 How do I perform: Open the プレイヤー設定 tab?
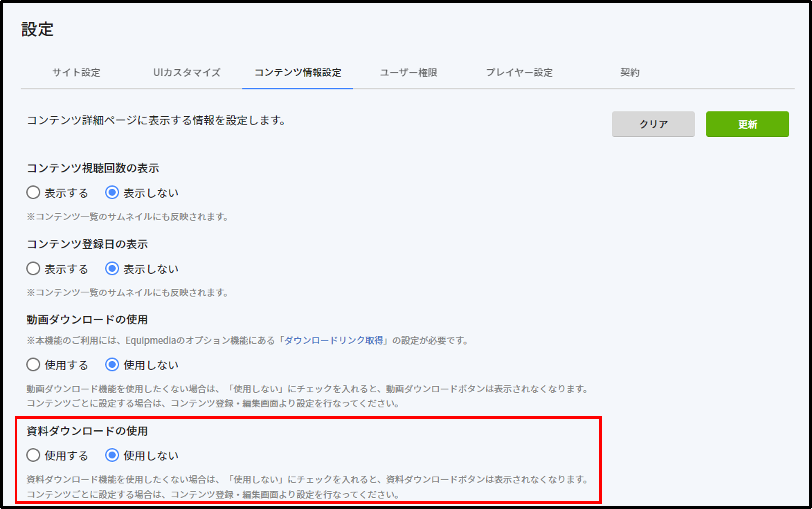pyautogui.click(x=519, y=72)
